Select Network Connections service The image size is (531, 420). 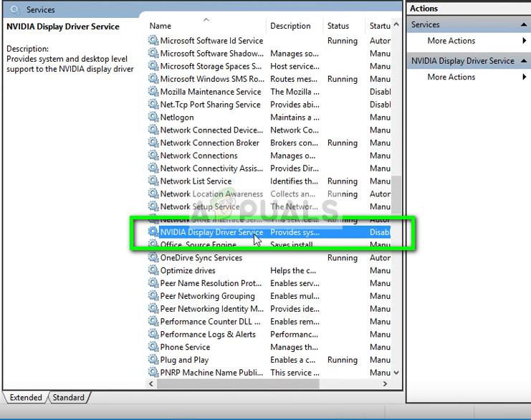pos(269,156)
